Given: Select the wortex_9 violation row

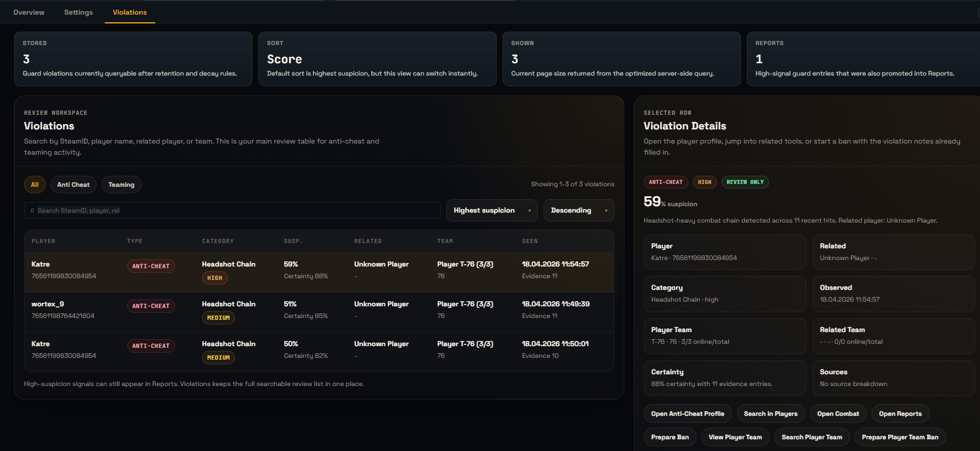Looking at the screenshot, I should tap(319, 310).
